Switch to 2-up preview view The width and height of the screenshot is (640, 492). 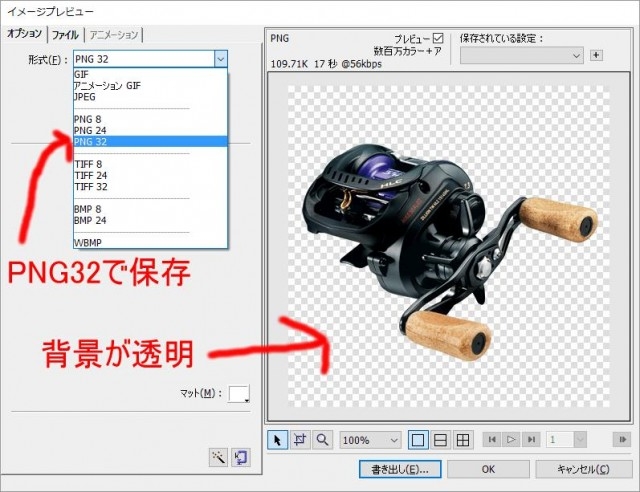coord(440,440)
